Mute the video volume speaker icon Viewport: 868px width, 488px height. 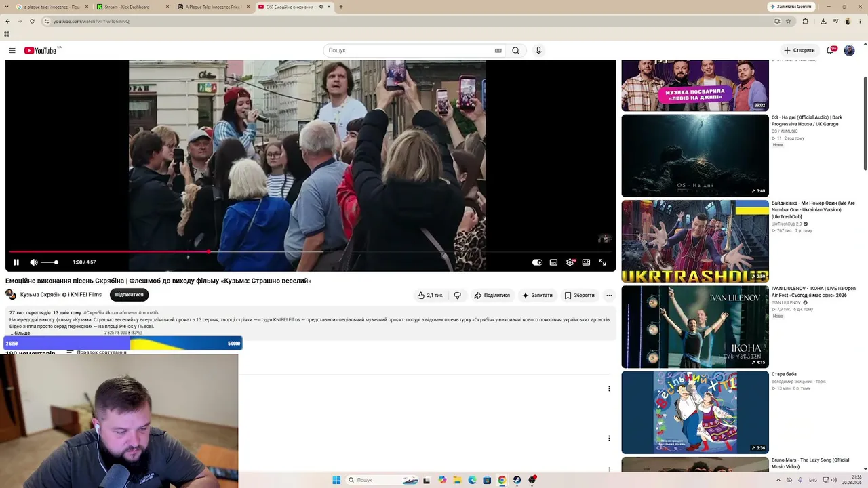33,262
